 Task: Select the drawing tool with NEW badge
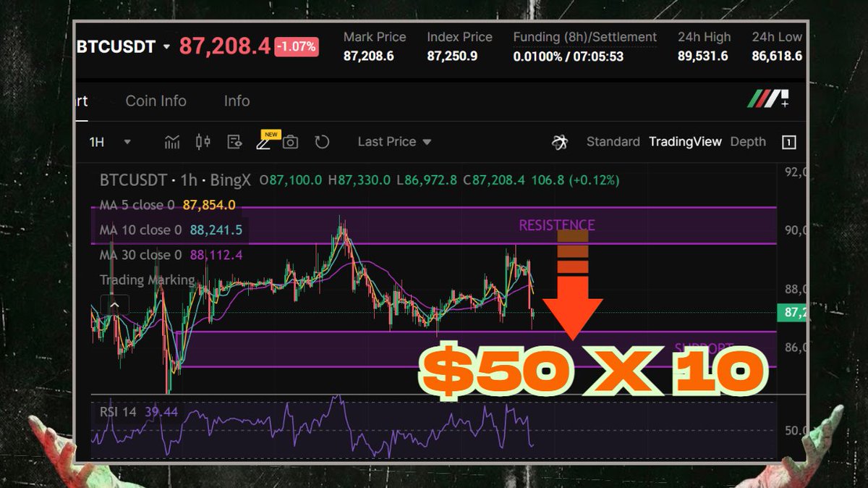265,143
